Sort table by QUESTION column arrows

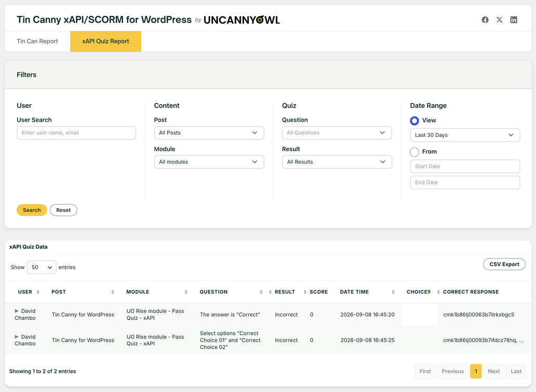pyautogui.click(x=261, y=292)
